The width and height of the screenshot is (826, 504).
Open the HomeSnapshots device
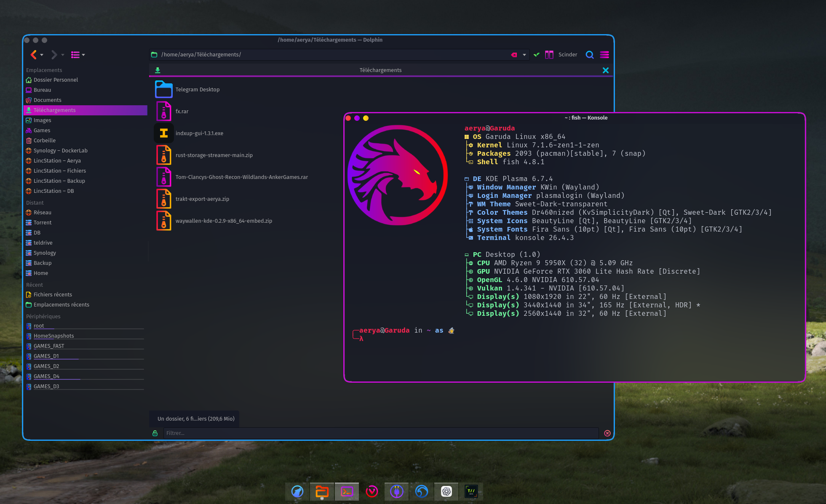(x=86, y=336)
